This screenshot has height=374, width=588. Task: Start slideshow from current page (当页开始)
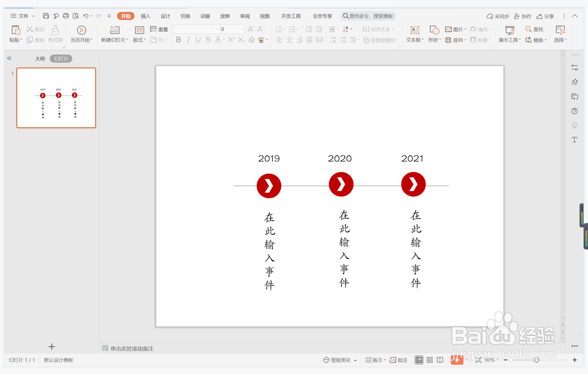[x=81, y=30]
